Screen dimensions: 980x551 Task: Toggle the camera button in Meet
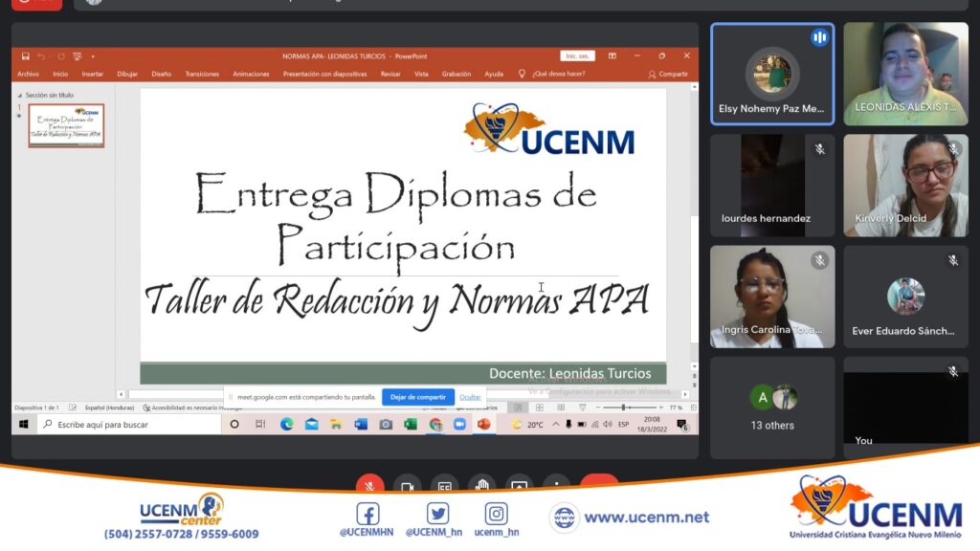[407, 485]
